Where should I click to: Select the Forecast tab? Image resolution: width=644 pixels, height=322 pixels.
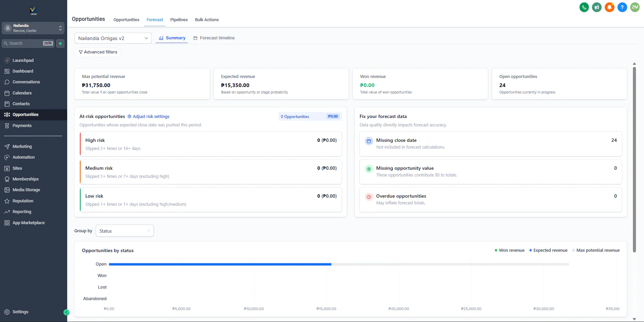click(x=155, y=20)
